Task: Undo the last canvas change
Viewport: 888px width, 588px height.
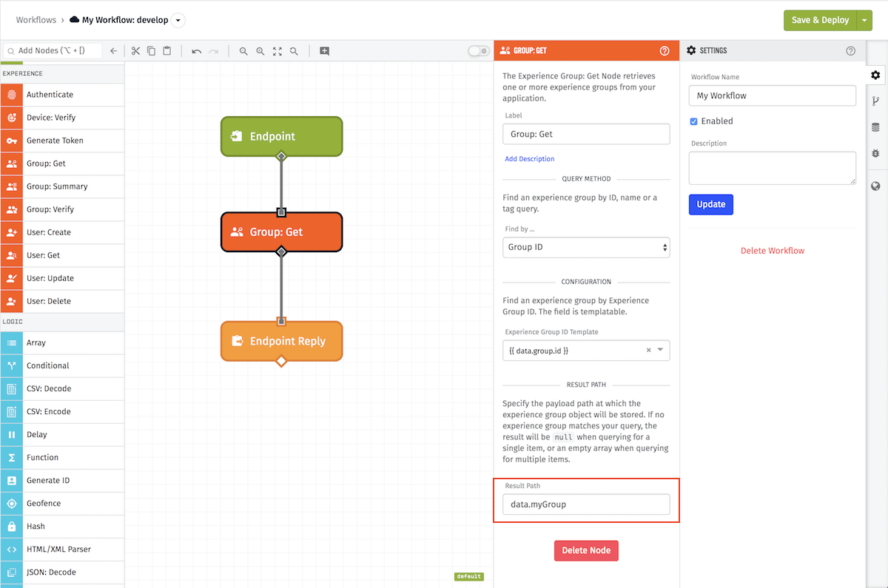Action: (x=196, y=51)
